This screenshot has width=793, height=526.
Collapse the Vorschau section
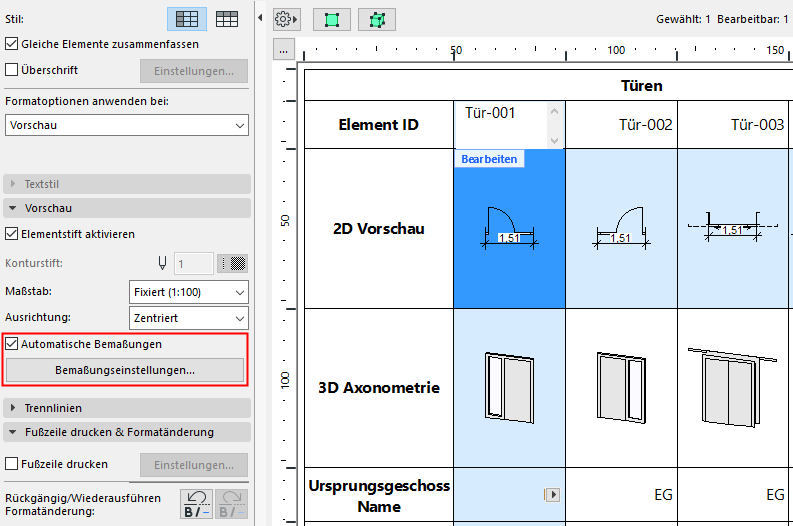coord(127,208)
